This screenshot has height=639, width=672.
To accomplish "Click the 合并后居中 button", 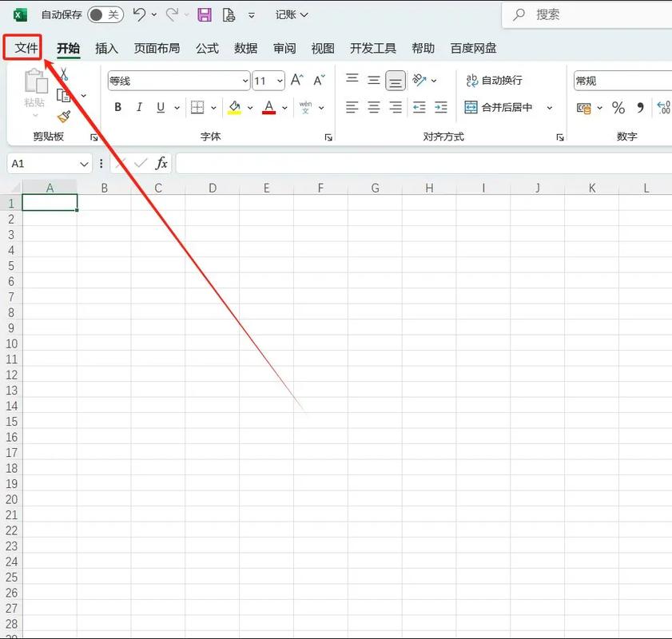I will (x=499, y=107).
